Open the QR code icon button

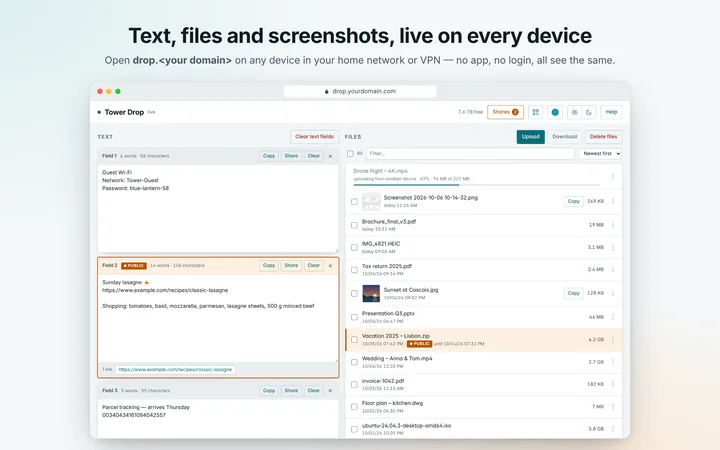(535, 112)
